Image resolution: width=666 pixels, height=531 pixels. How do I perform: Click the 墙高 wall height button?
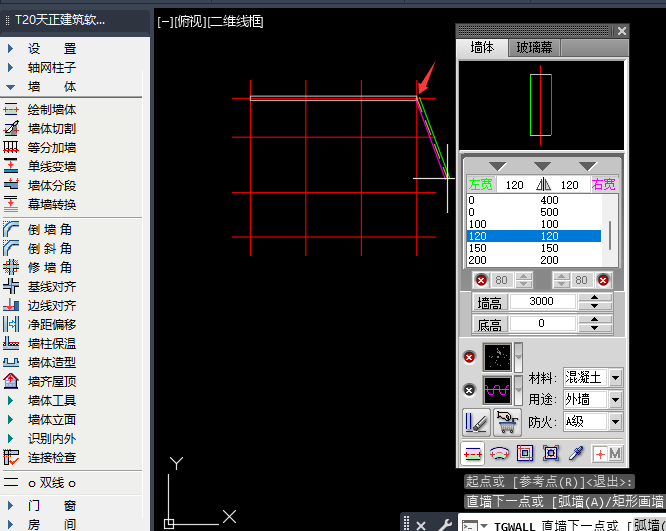[489, 302]
